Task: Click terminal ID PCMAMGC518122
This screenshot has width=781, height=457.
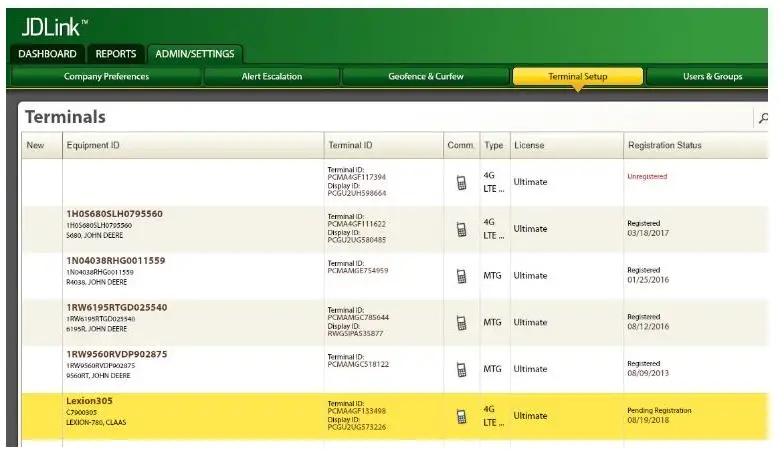Action: coord(358,364)
